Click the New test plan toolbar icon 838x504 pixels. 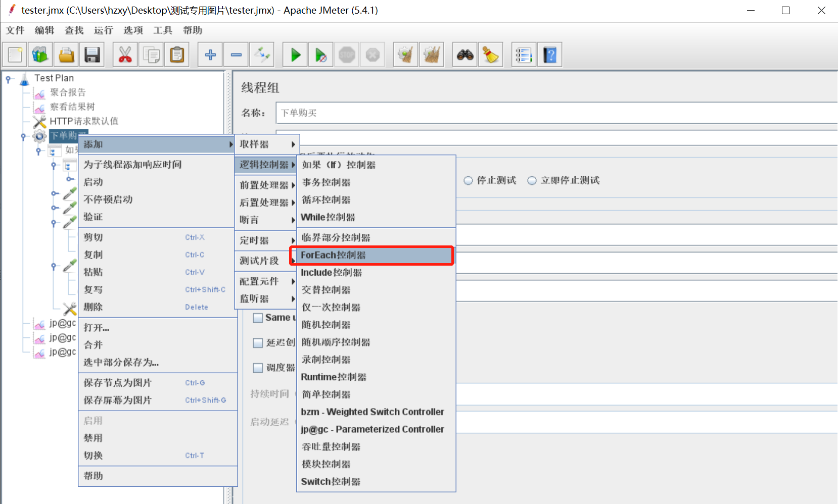tap(15, 55)
